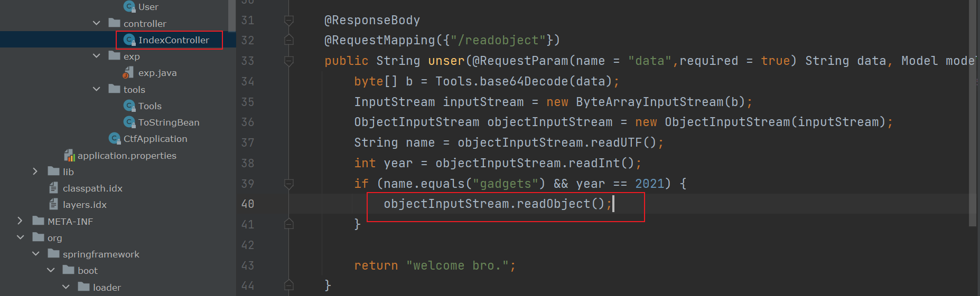The width and height of the screenshot is (980, 296).
Task: Select the loader folder in the tree
Action: click(107, 287)
